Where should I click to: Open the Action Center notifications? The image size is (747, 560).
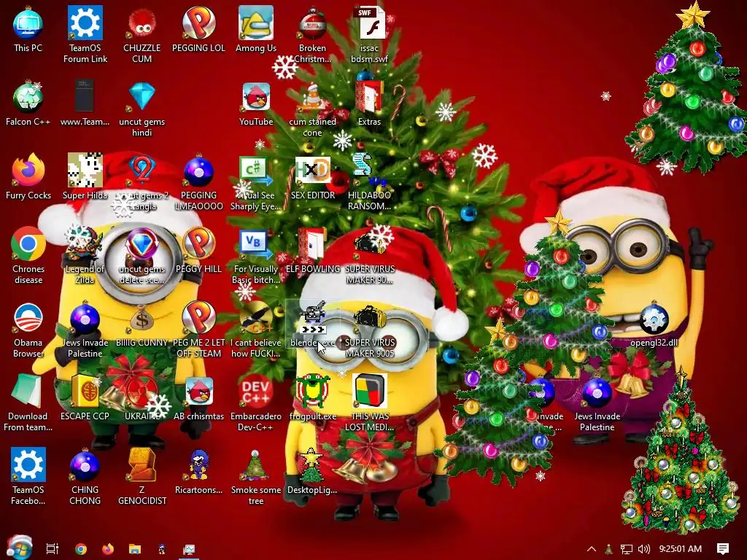[x=723, y=549]
